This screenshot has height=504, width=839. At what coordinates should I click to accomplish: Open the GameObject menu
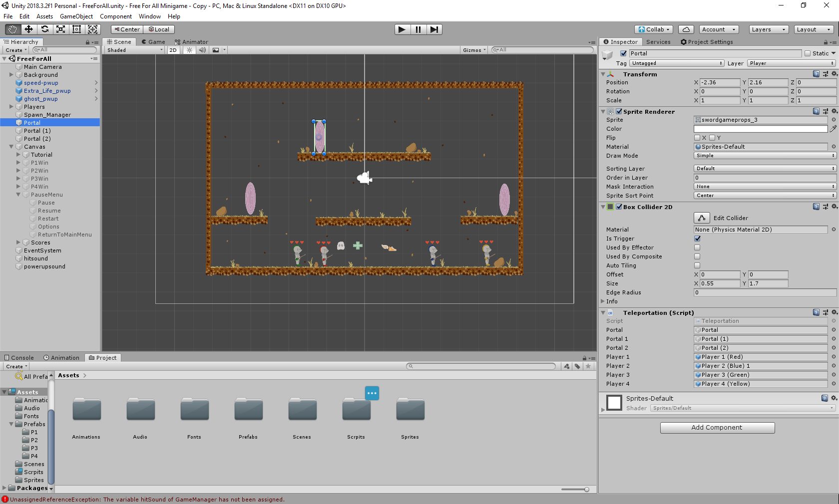tap(76, 16)
